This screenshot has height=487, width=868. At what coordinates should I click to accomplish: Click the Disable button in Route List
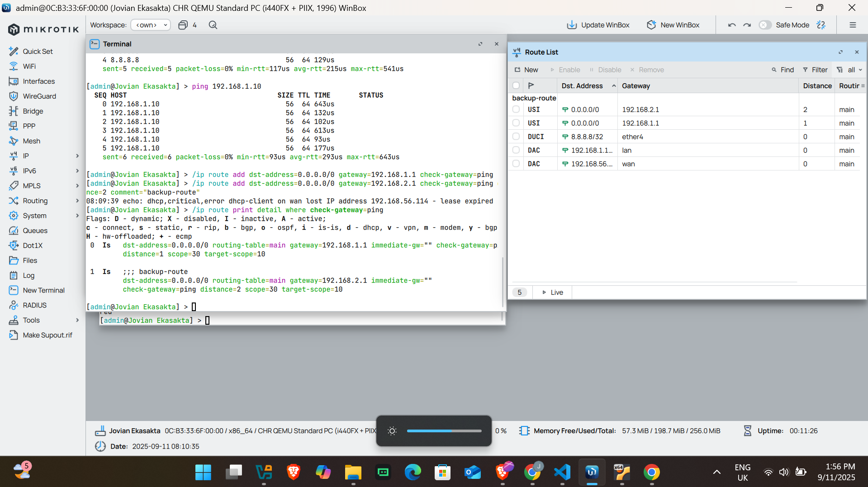tap(605, 70)
